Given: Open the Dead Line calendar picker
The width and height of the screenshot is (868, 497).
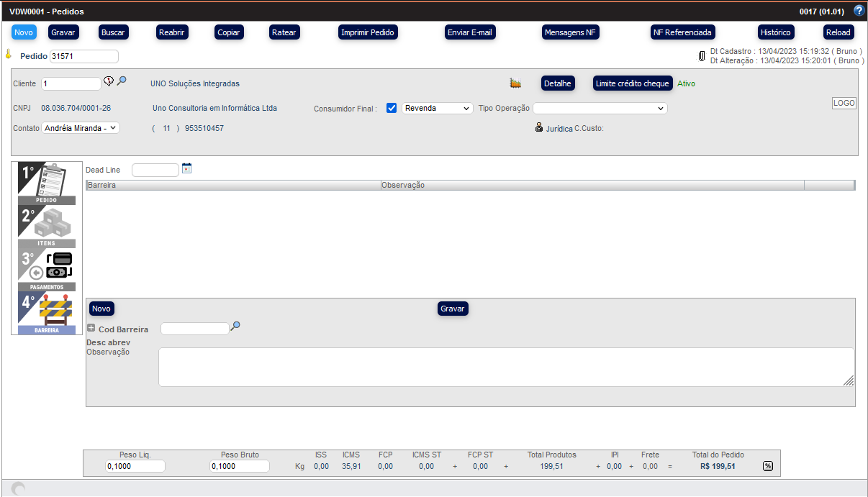Looking at the screenshot, I should coord(187,168).
